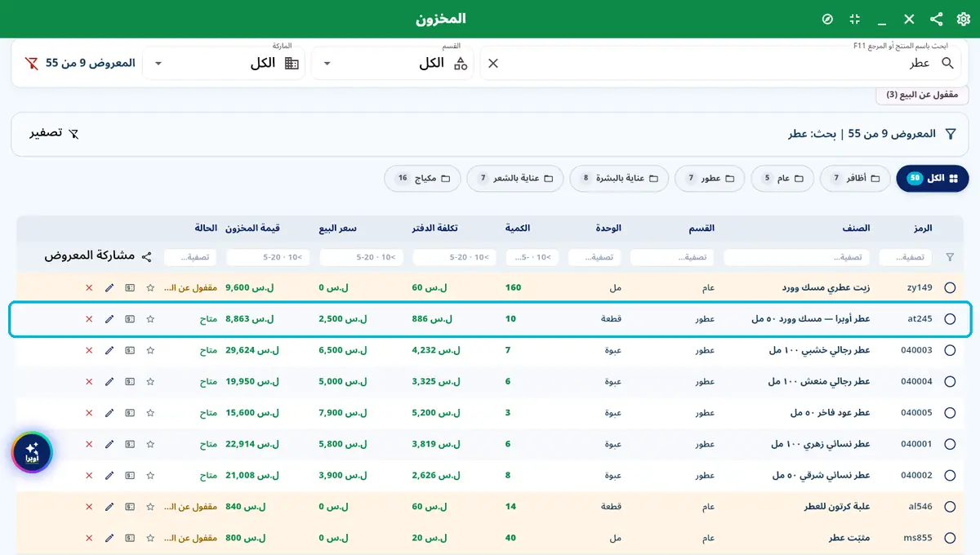
Task: Switch to the مكياج category tab
Action: (x=423, y=178)
